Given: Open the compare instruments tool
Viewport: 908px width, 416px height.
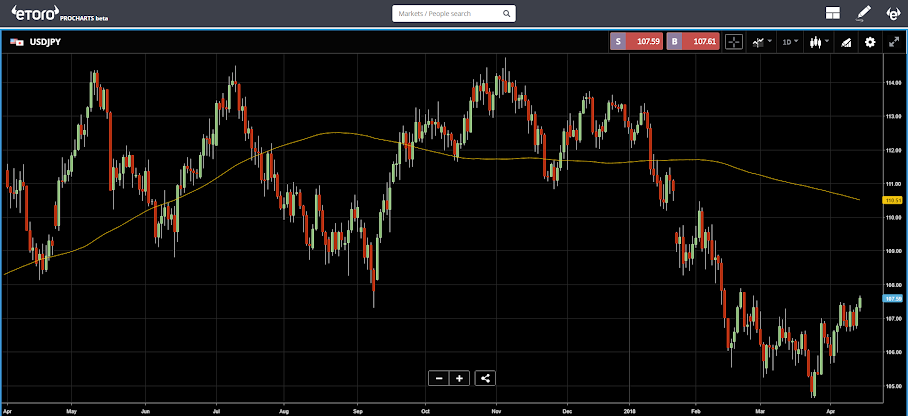Looking at the screenshot, I should 845,42.
